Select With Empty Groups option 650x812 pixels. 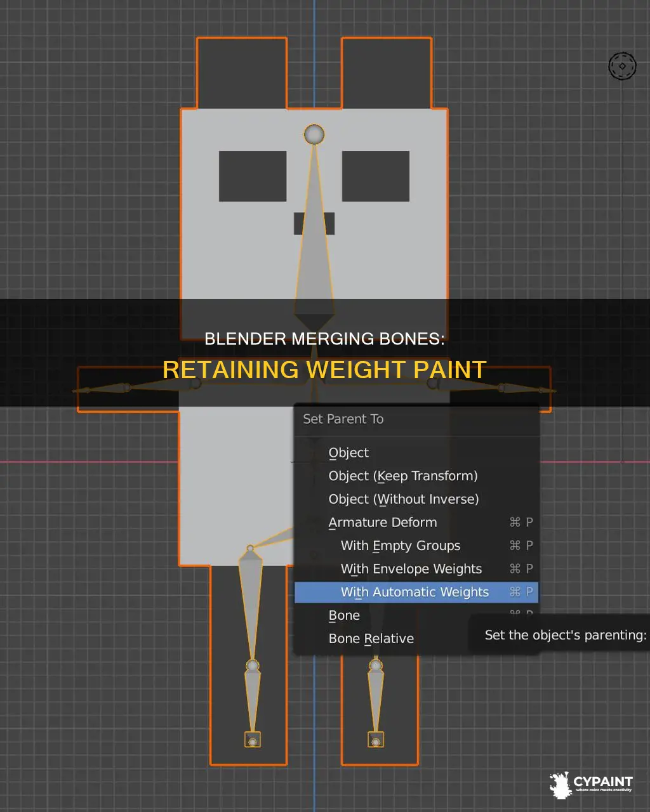[x=416, y=546]
